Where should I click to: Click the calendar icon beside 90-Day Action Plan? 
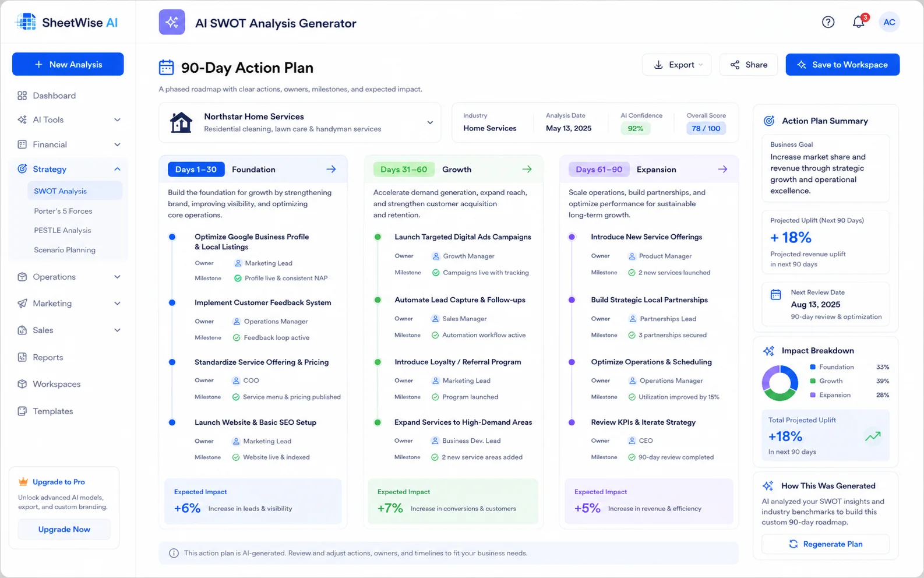point(166,68)
